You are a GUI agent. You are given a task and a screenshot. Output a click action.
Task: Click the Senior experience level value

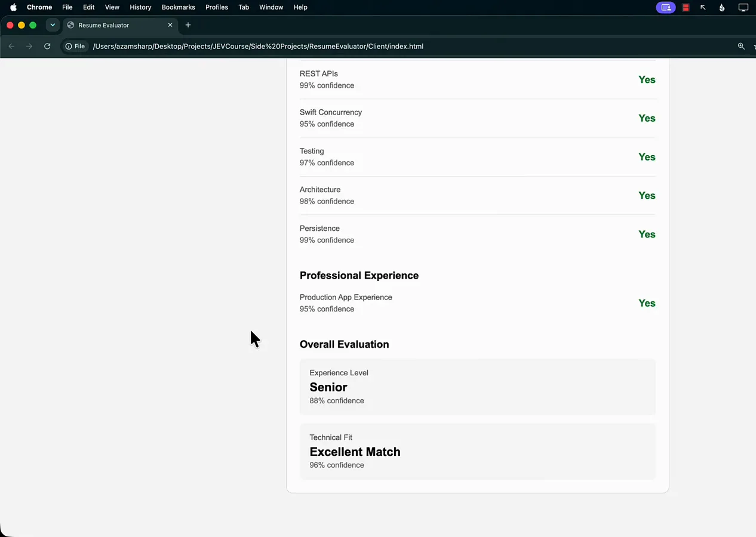[x=328, y=387]
